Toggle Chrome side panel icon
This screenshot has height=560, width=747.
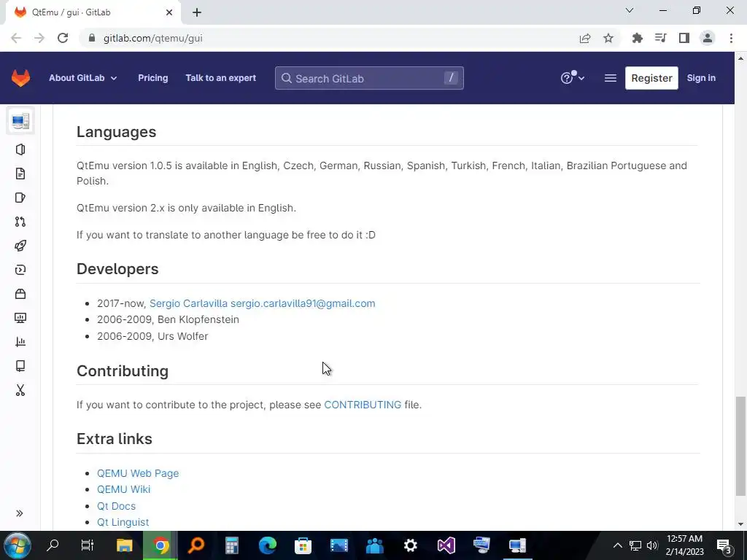pyautogui.click(x=684, y=38)
